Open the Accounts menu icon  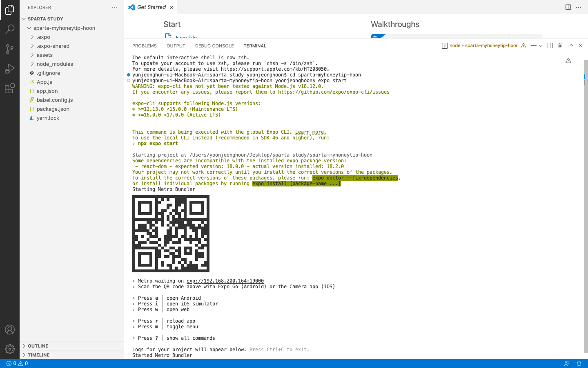coord(10,330)
